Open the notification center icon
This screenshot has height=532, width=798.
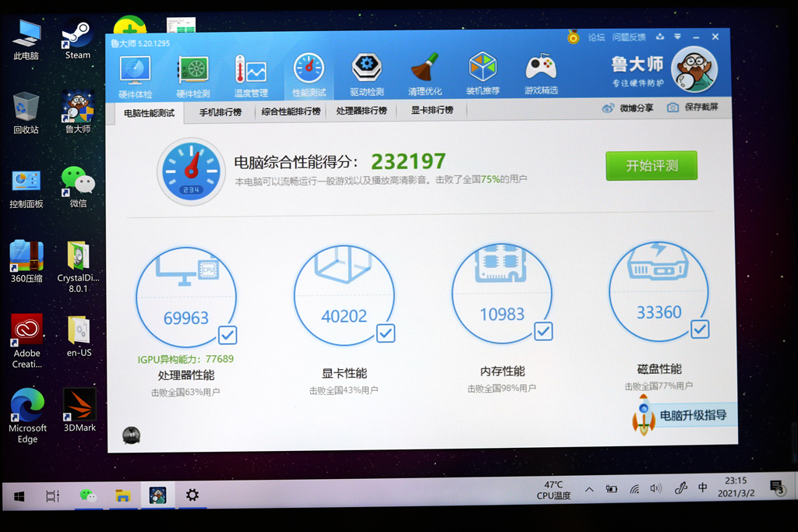click(777, 488)
